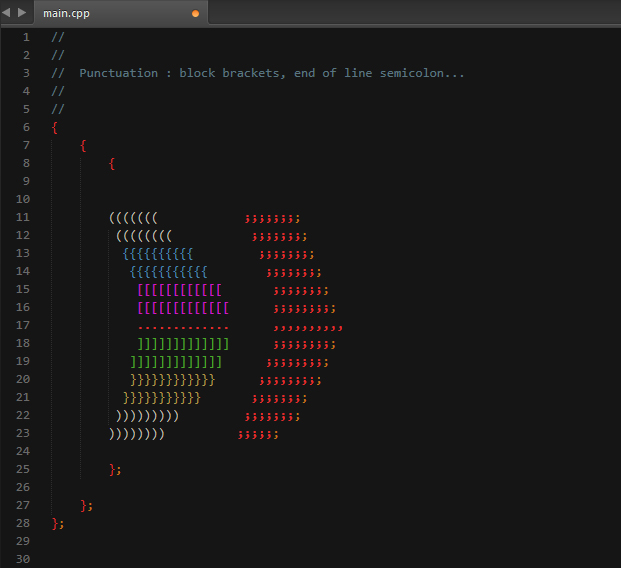
Task: Click line number 25 in the gutter
Action: 23,469
